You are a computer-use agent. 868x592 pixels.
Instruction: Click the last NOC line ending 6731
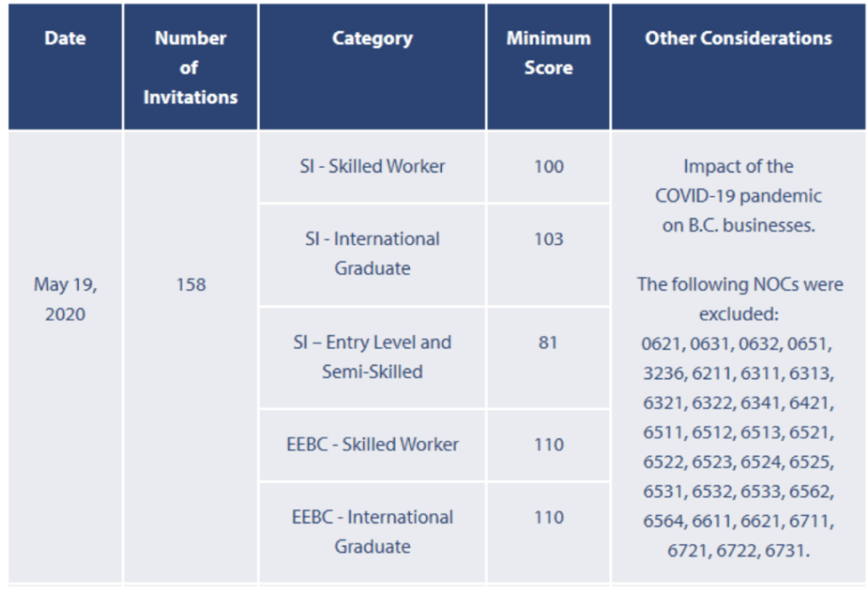(738, 550)
